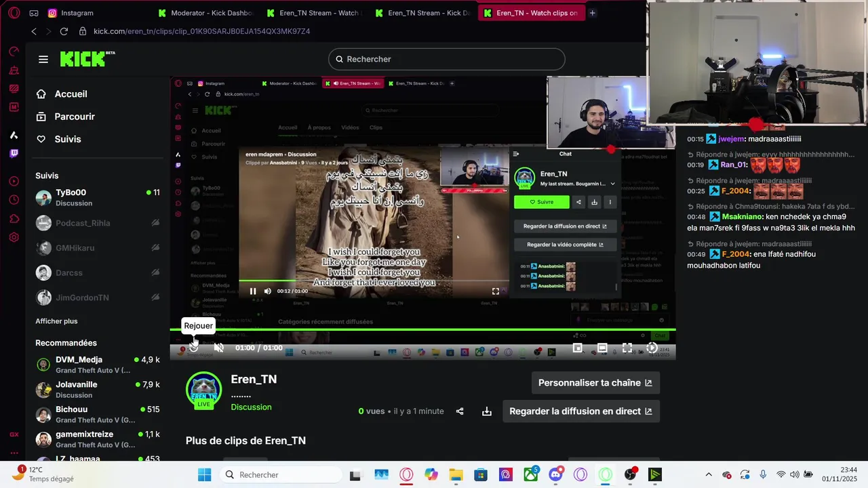Viewport: 868px width, 488px height.
Task: Open the Opera sidebar extensions icon
Action: click(x=14, y=218)
